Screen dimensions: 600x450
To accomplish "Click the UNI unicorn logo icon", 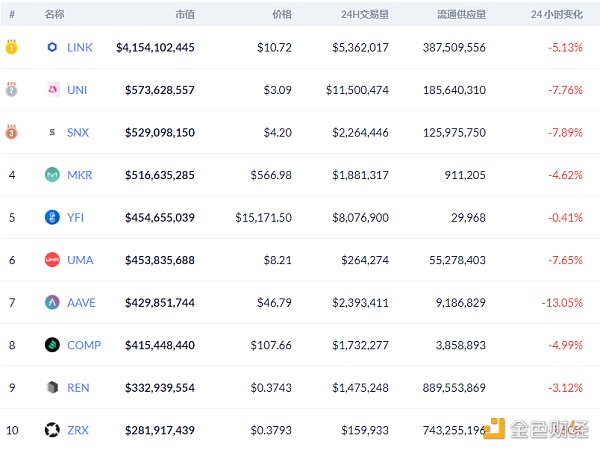I will coord(53,90).
